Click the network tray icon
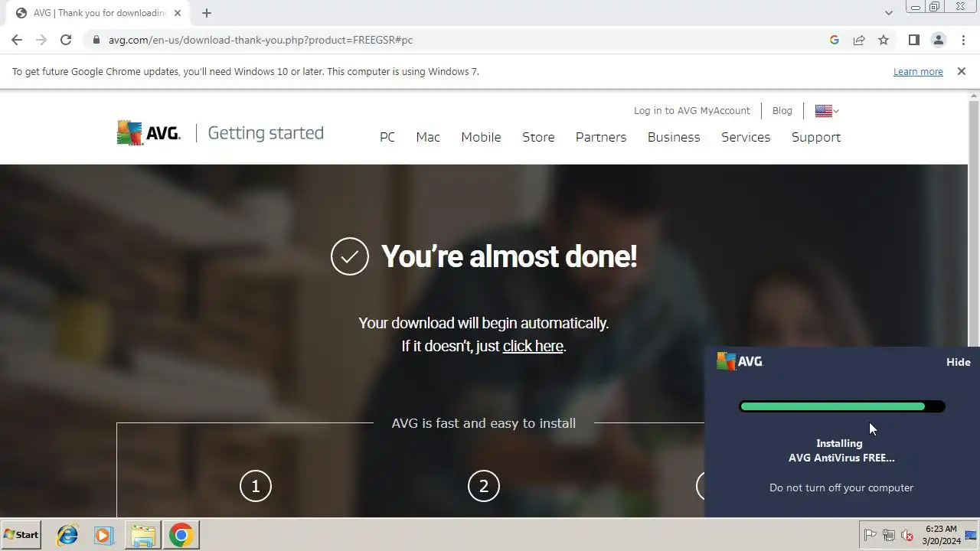This screenshot has width=980, height=551. tap(889, 535)
